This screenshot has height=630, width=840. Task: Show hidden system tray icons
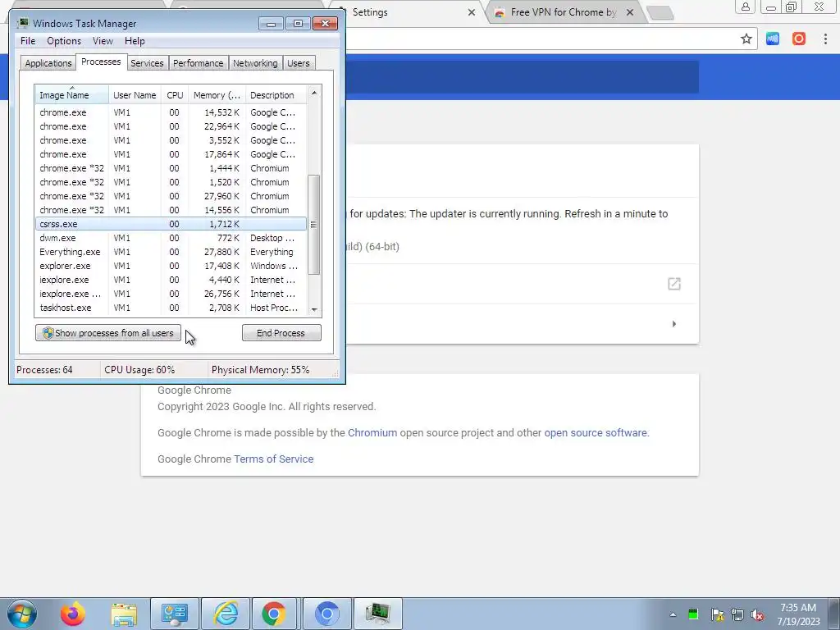[673, 614]
